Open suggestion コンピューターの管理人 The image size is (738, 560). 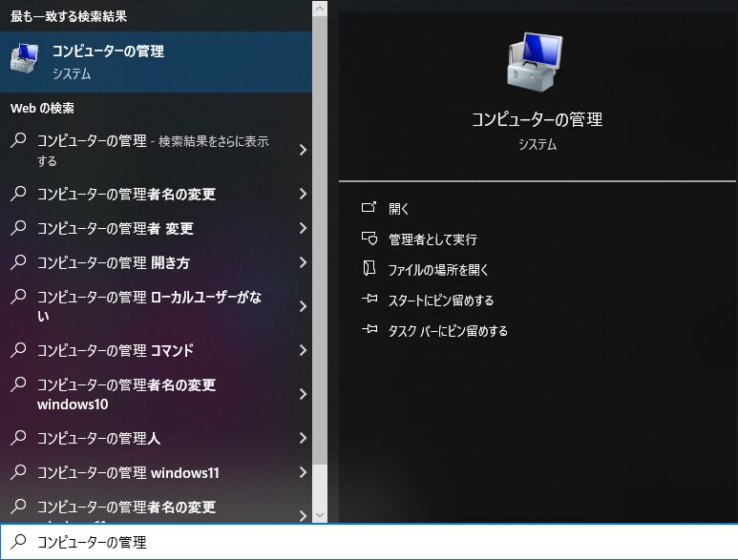click(x=156, y=438)
